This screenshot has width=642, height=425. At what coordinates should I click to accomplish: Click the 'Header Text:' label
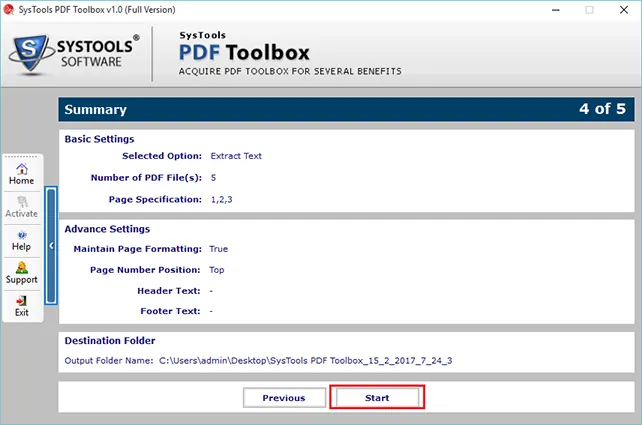(169, 291)
